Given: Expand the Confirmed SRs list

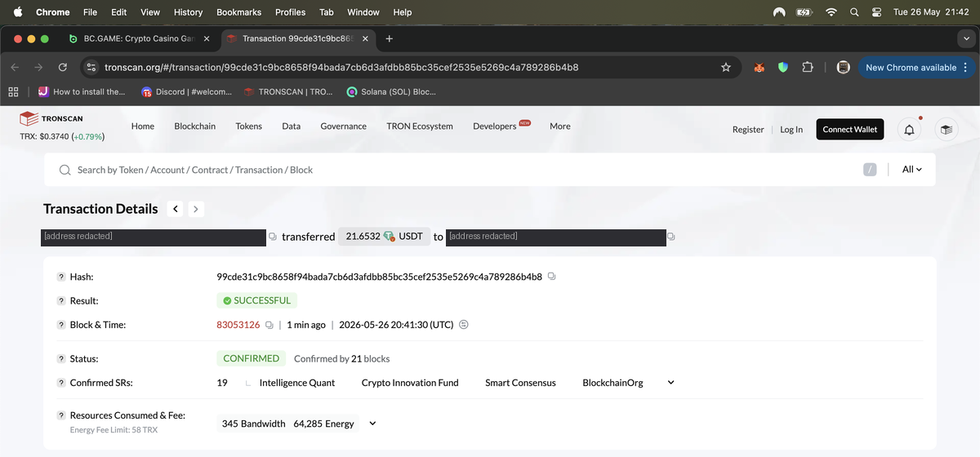Looking at the screenshot, I should pyautogui.click(x=671, y=383).
